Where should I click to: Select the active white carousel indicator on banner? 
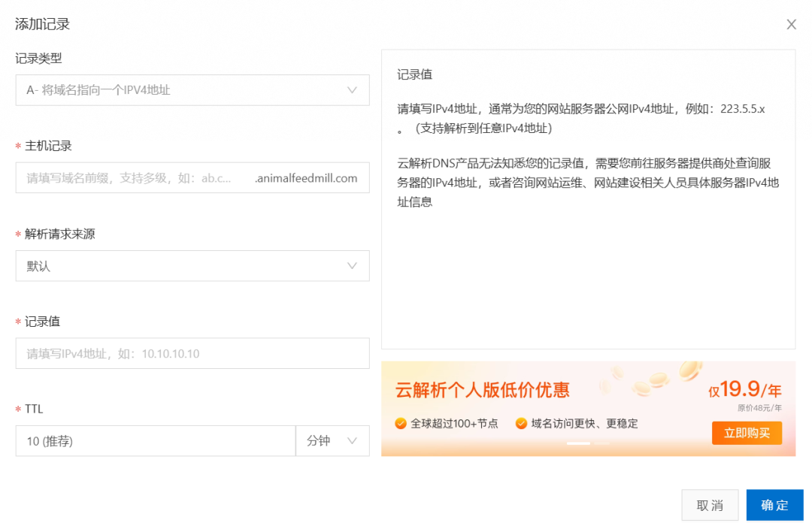(x=577, y=443)
